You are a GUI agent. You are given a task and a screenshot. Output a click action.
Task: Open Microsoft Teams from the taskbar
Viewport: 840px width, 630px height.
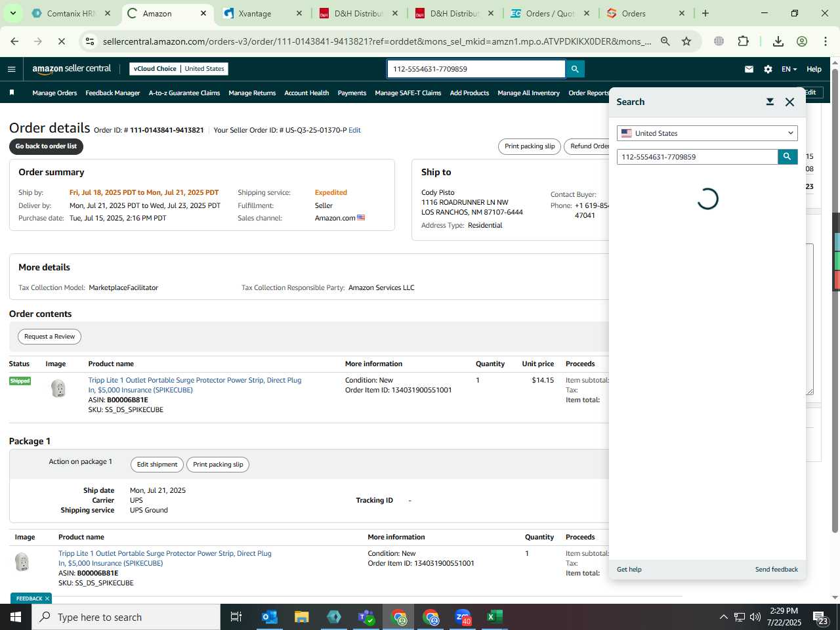tap(366, 617)
